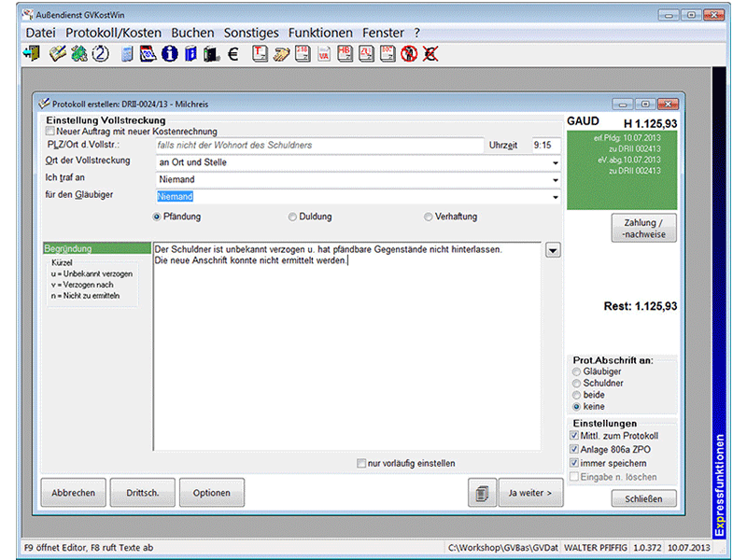Click the handshake toolbar icon
This screenshot has width=747, height=560.
click(x=281, y=54)
